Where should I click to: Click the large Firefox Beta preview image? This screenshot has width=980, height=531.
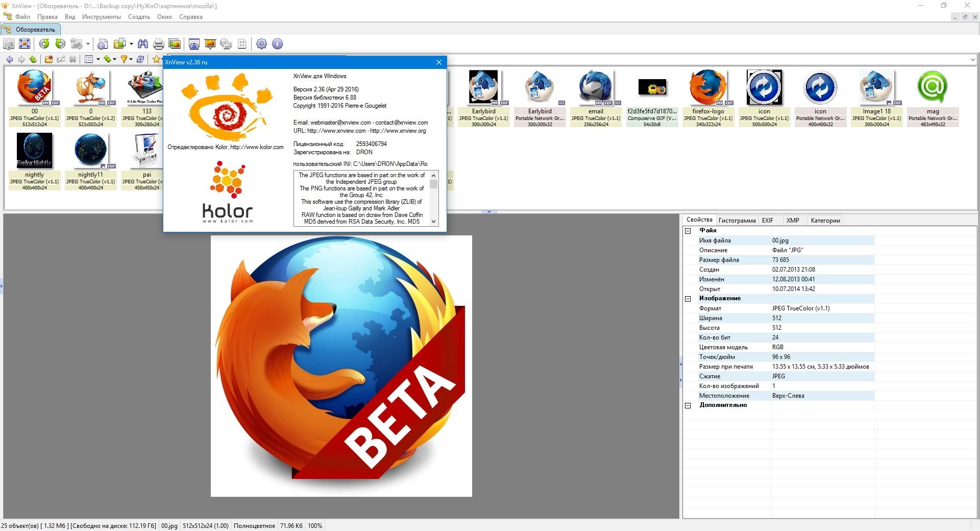click(341, 366)
